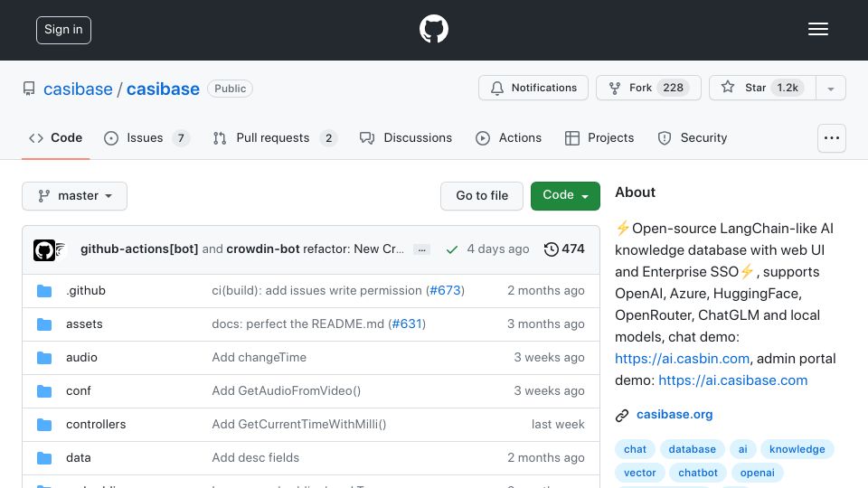Fork the repository with Fork button

pos(648,88)
